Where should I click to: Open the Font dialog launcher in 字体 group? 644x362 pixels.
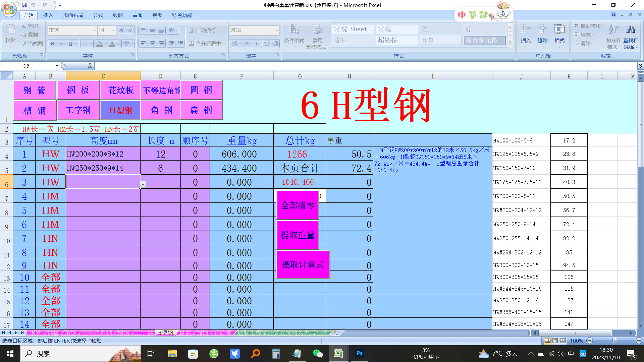click(133, 55)
